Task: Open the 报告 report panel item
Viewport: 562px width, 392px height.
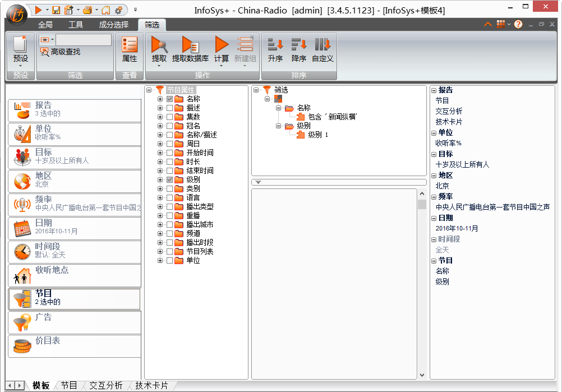Action: (74, 110)
